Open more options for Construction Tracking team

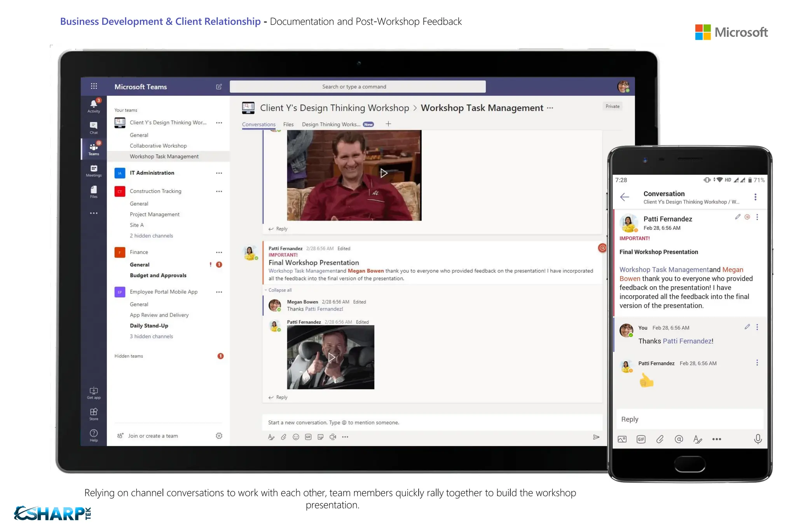pyautogui.click(x=219, y=191)
